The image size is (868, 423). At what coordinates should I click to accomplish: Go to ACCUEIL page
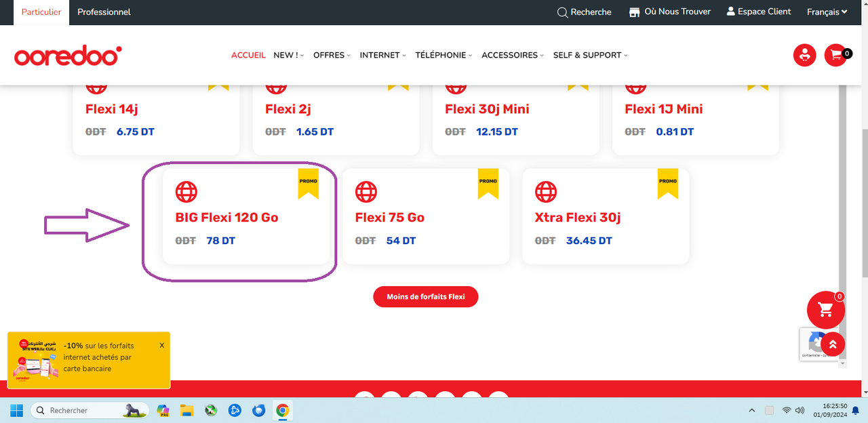[249, 55]
